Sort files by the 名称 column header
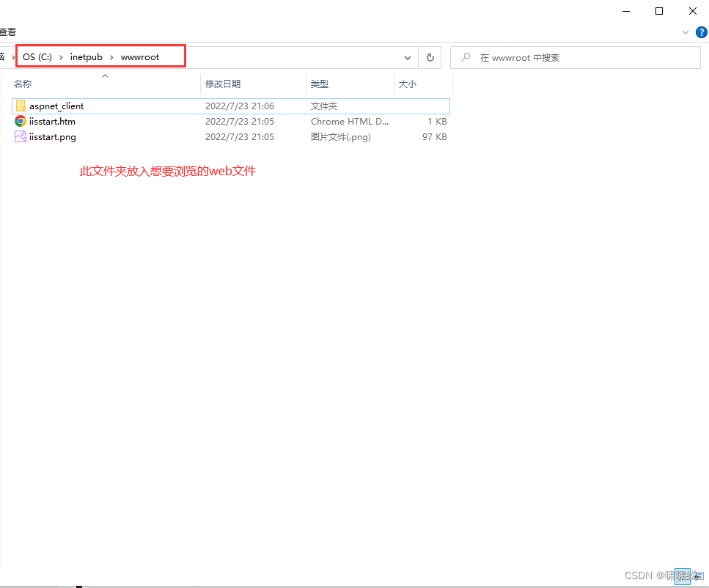 pyautogui.click(x=23, y=84)
